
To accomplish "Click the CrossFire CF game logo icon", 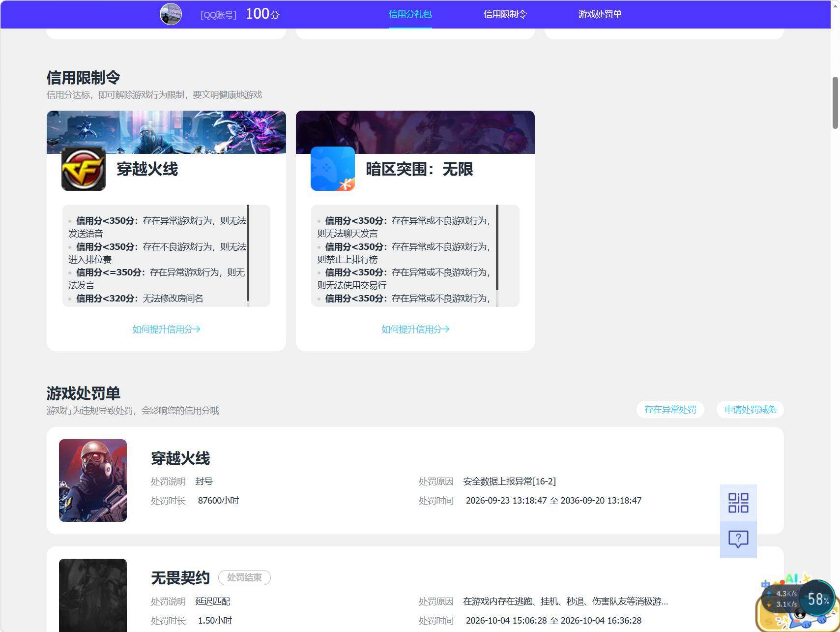I will pos(84,169).
